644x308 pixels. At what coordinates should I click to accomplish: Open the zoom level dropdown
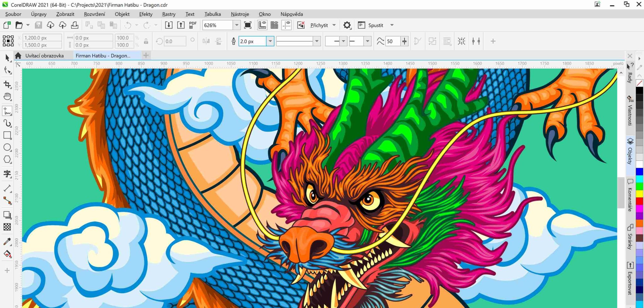236,25
